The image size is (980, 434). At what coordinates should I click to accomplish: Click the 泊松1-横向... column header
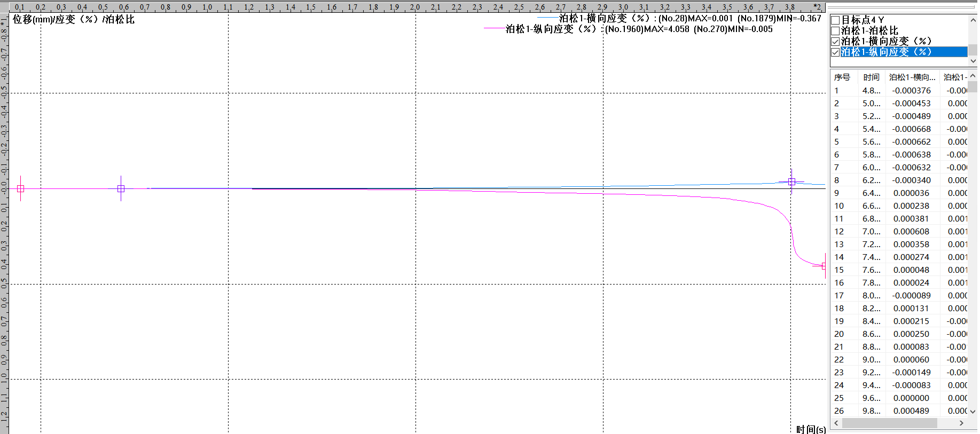pyautogui.click(x=912, y=77)
